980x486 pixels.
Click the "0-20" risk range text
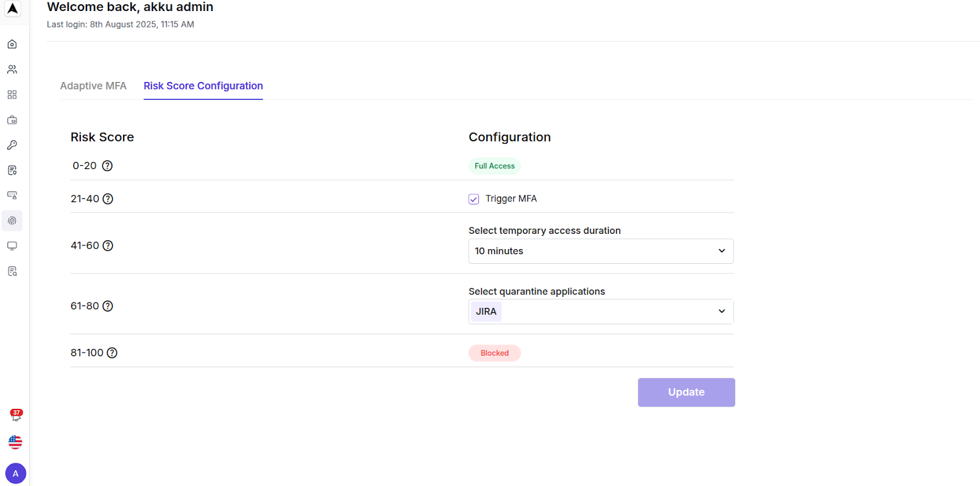pyautogui.click(x=85, y=166)
